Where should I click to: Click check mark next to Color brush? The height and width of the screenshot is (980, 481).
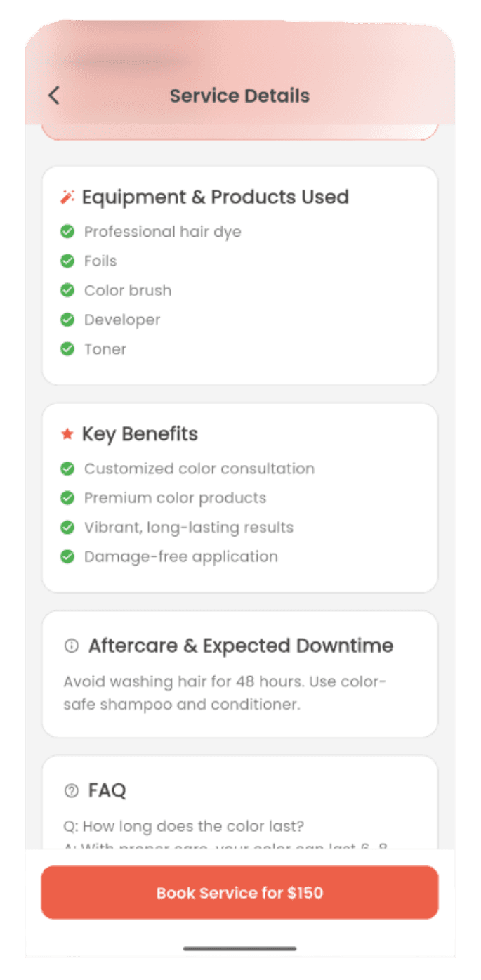[x=67, y=291]
